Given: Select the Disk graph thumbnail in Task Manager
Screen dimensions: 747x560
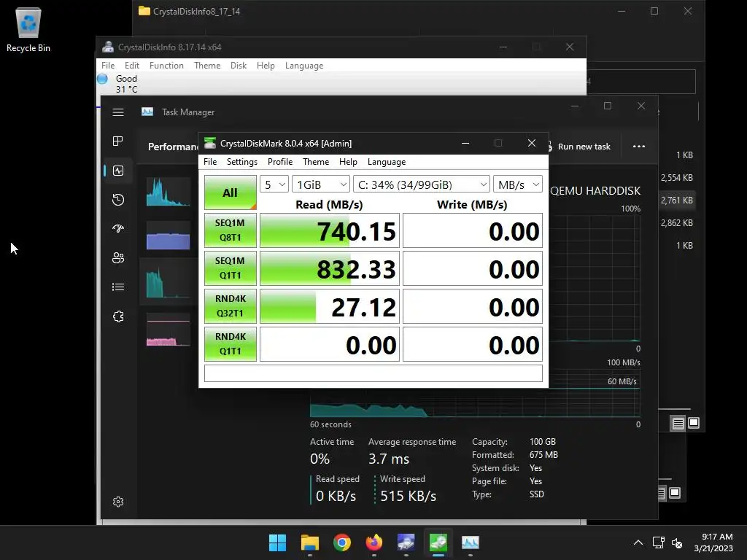Looking at the screenshot, I should click(169, 284).
